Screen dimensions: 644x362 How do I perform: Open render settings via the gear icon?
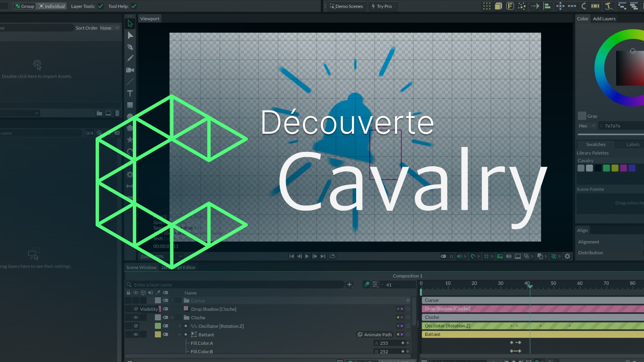click(x=567, y=256)
